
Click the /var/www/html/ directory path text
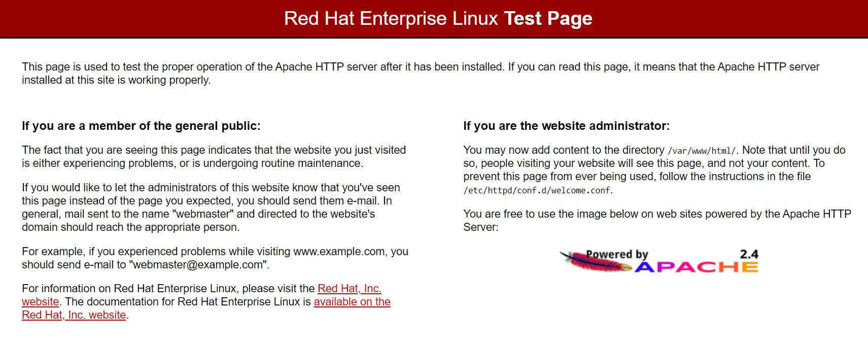click(x=702, y=151)
